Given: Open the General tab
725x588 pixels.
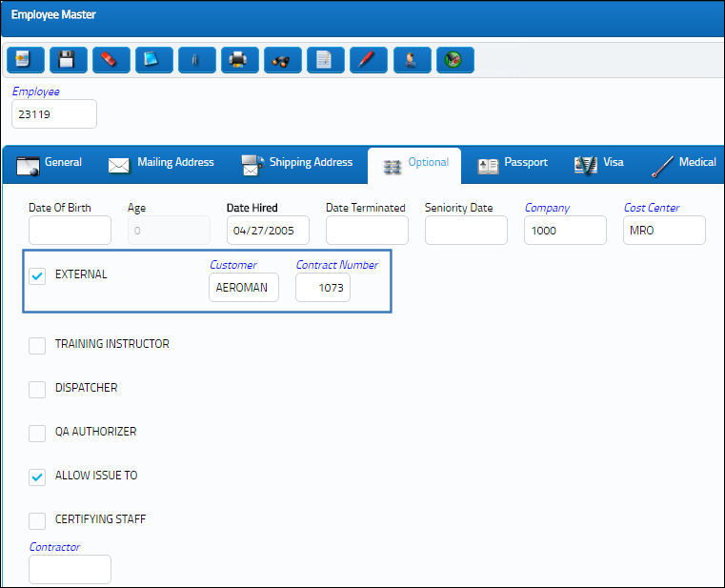Looking at the screenshot, I should [49, 165].
